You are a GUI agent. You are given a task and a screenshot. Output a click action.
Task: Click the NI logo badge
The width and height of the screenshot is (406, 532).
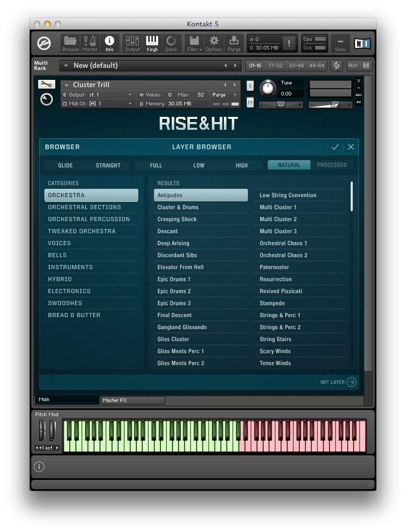362,43
